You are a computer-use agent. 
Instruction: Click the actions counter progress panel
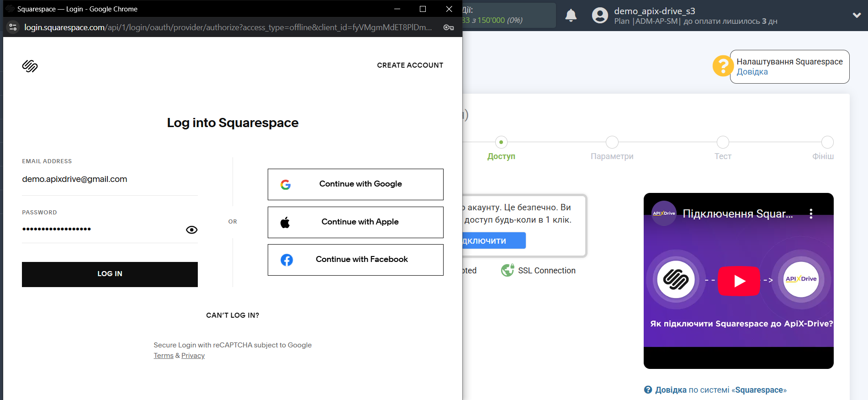509,16
